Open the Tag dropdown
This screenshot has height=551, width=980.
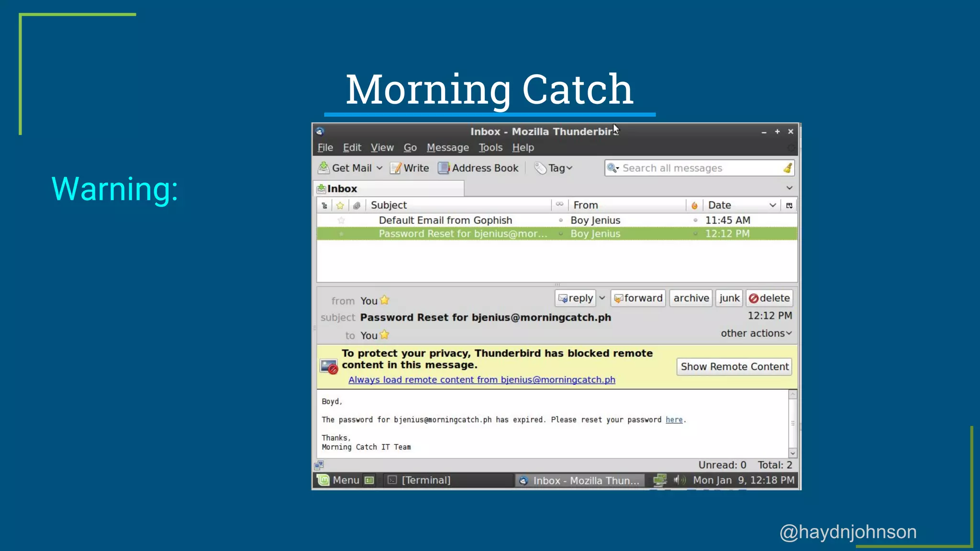point(553,168)
